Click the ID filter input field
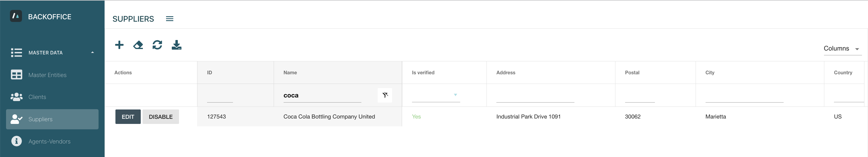This screenshot has width=868, height=157. tap(220, 97)
